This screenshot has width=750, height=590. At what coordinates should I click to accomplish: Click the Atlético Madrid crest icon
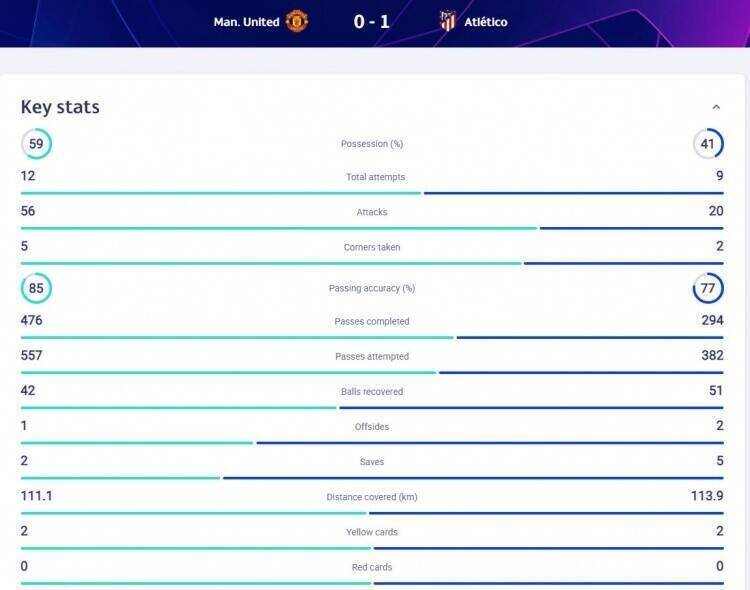pos(447,22)
